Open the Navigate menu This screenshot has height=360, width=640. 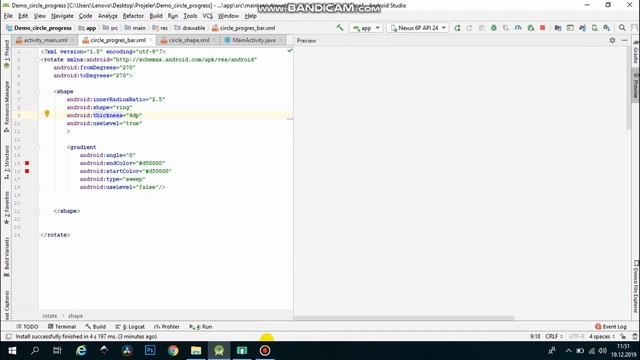62,16
